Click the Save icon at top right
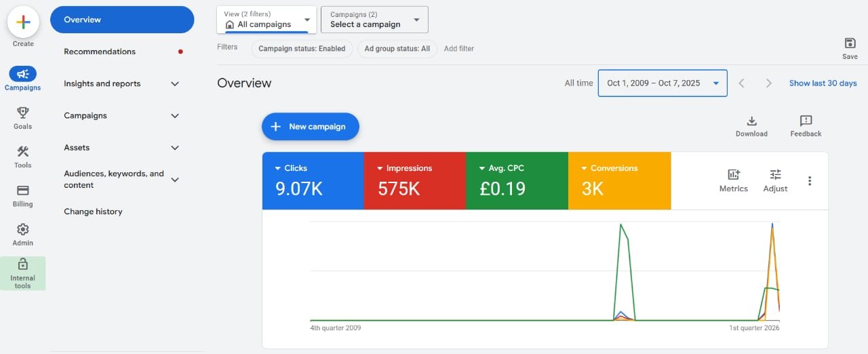Viewport: 868px width, 354px height. 850,43
